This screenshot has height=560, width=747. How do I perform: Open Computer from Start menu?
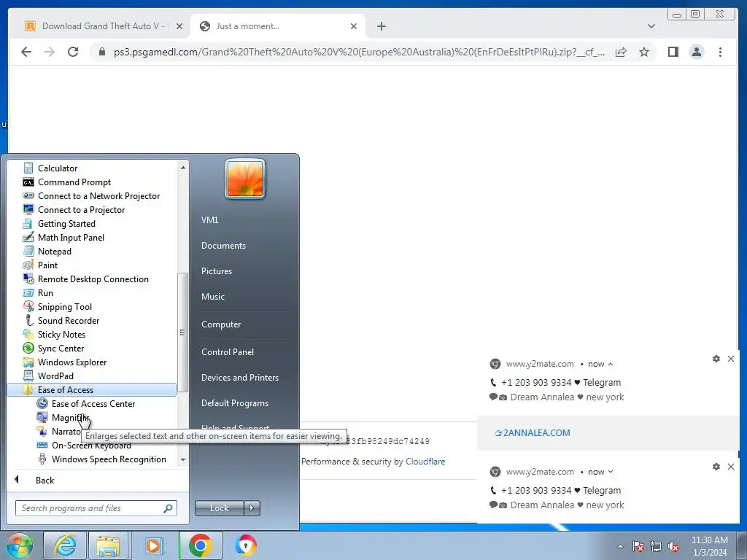click(221, 324)
